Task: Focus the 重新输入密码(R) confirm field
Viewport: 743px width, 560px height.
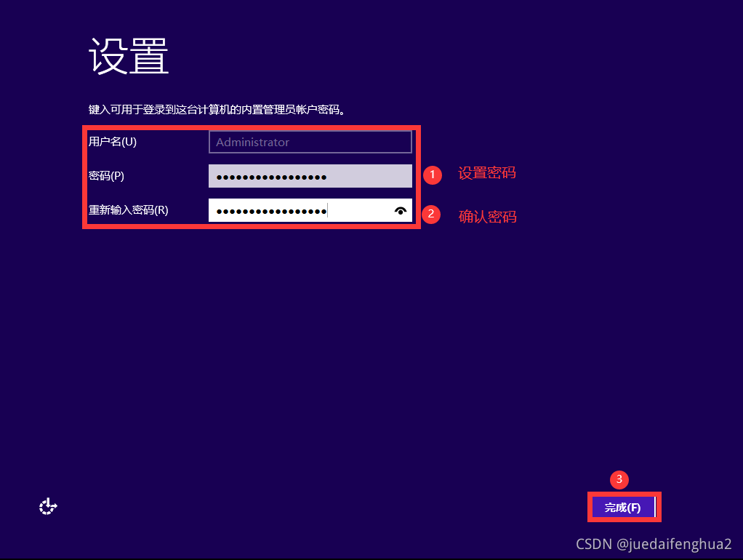Action: click(310, 210)
